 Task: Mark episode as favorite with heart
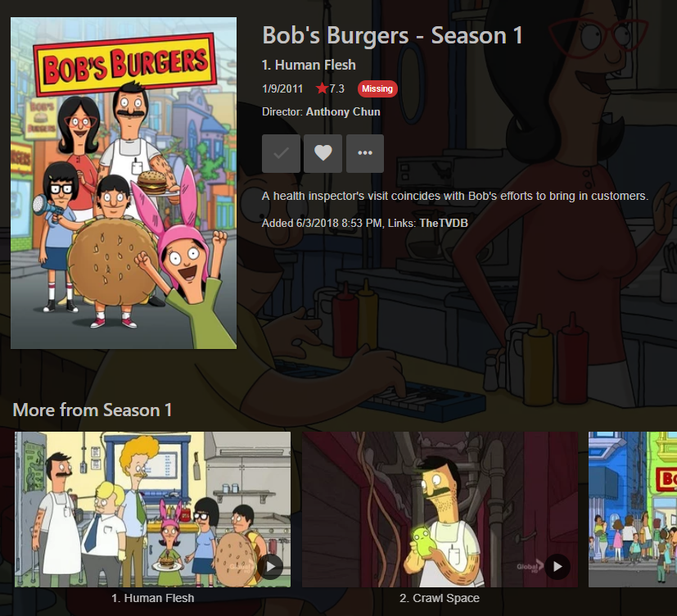[323, 153]
